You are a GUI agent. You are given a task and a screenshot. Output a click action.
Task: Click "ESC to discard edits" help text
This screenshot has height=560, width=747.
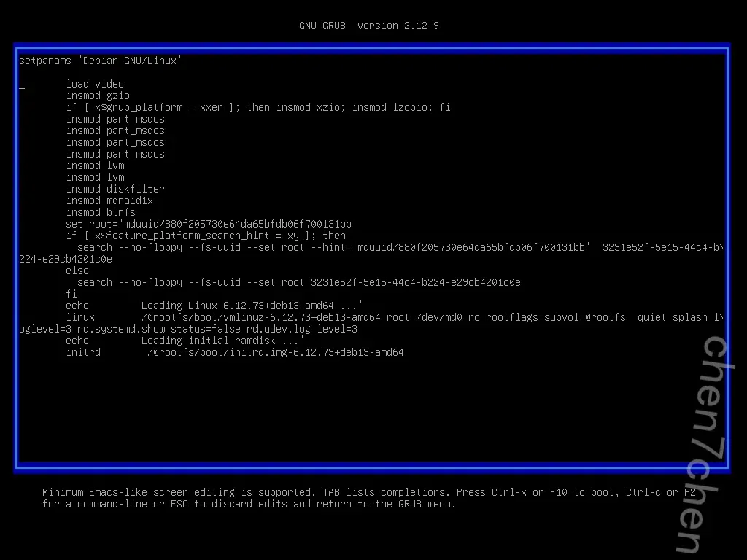point(229,504)
